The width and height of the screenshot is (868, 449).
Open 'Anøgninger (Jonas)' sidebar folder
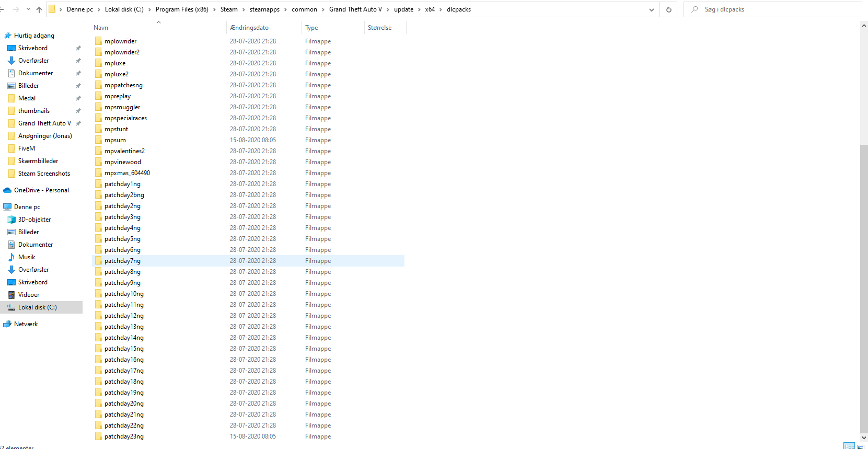[45, 136]
